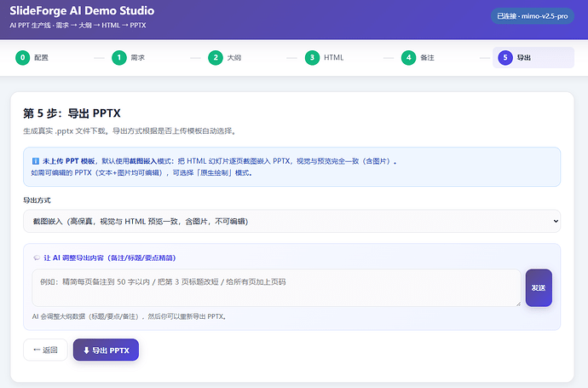Click the step 4 circle icon
Viewport: 588px width, 388px height.
(x=409, y=57)
